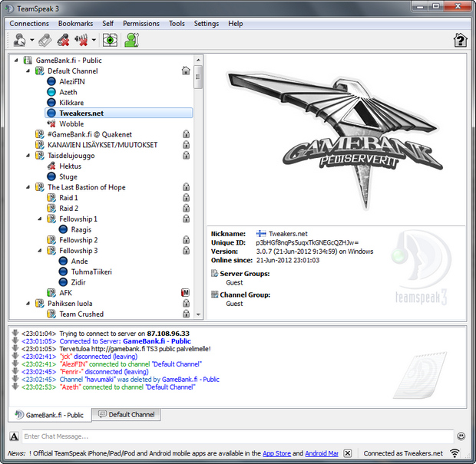Collapse the Taisdelujouggo channel

tap(28, 156)
